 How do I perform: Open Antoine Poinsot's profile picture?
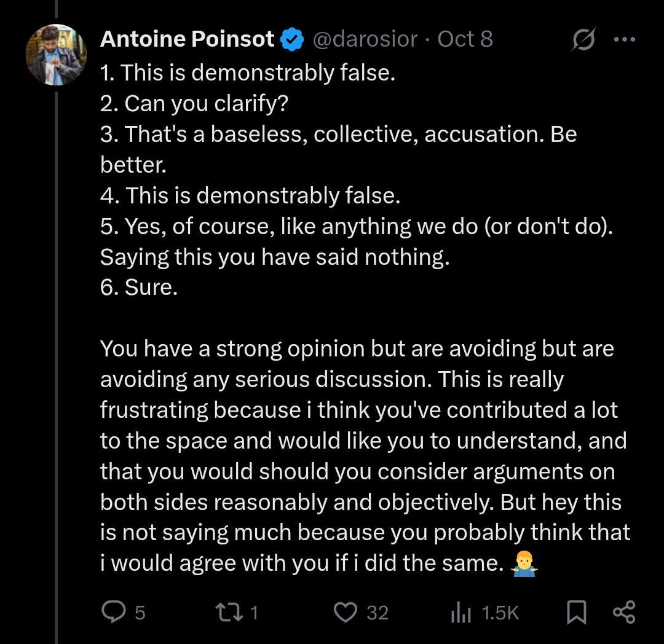pos(56,55)
